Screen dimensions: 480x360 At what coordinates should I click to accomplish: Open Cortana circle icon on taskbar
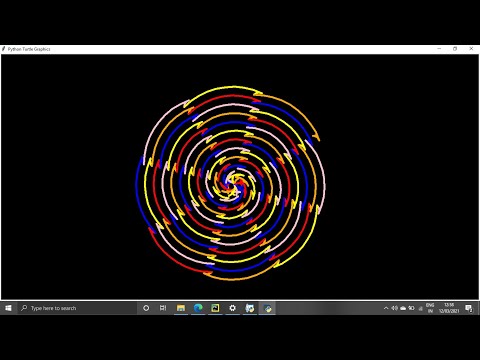[146, 308]
